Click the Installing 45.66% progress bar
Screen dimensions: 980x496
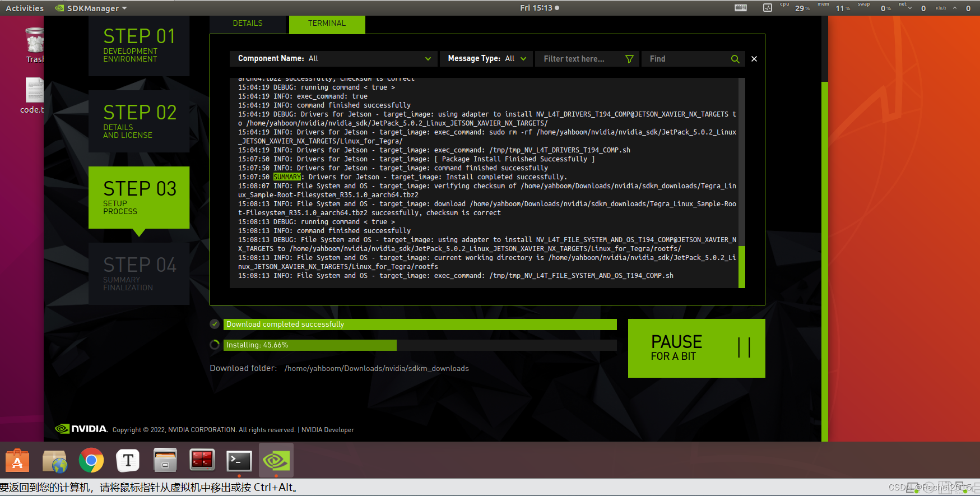point(420,345)
